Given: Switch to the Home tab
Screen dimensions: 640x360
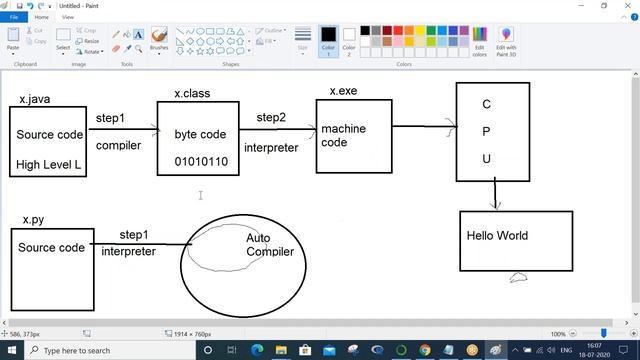Looking at the screenshot, I should pos(41,17).
